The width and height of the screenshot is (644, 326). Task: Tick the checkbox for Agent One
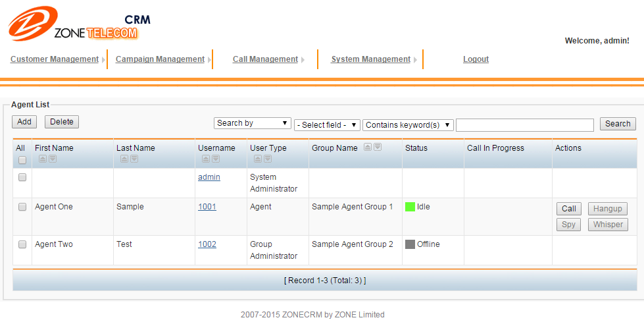pyautogui.click(x=22, y=207)
